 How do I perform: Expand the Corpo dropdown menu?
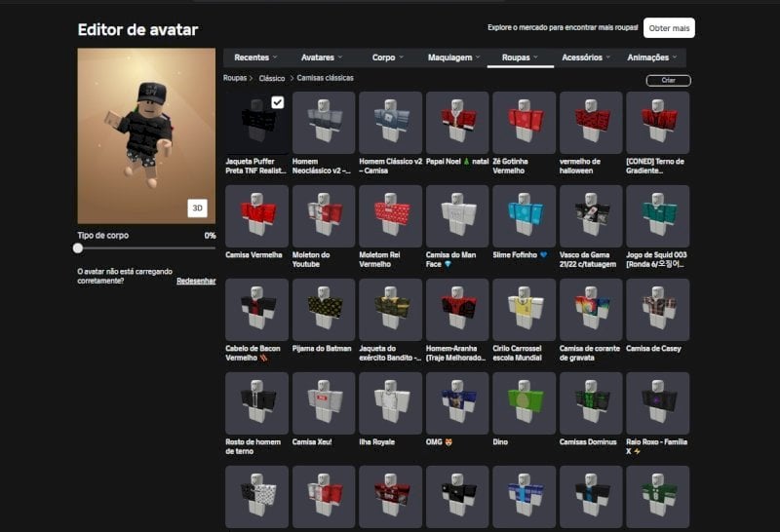[387, 57]
